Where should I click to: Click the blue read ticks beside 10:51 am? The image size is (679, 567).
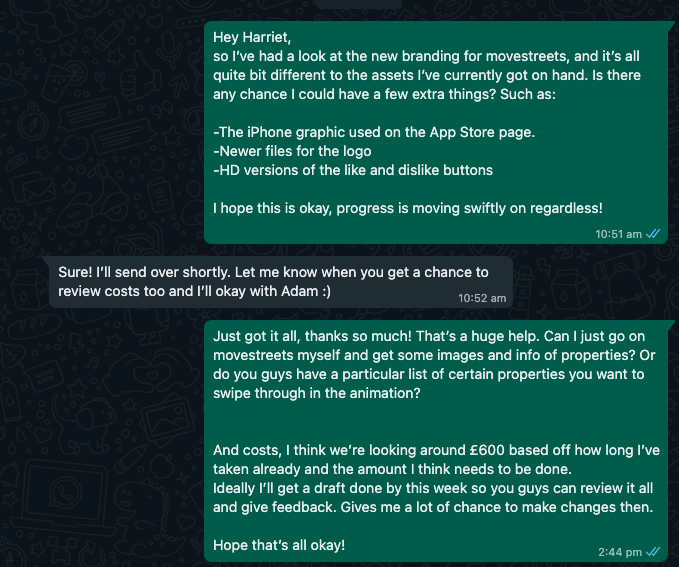coord(653,234)
